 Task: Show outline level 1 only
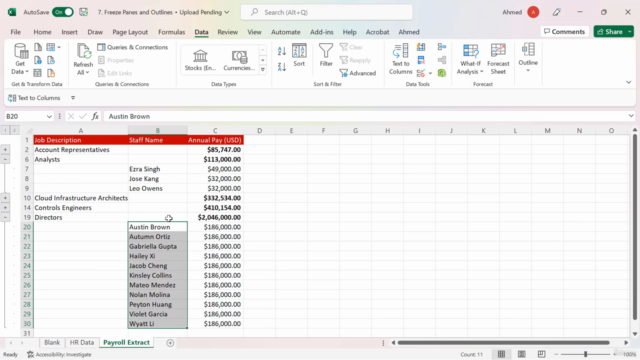click(5, 130)
